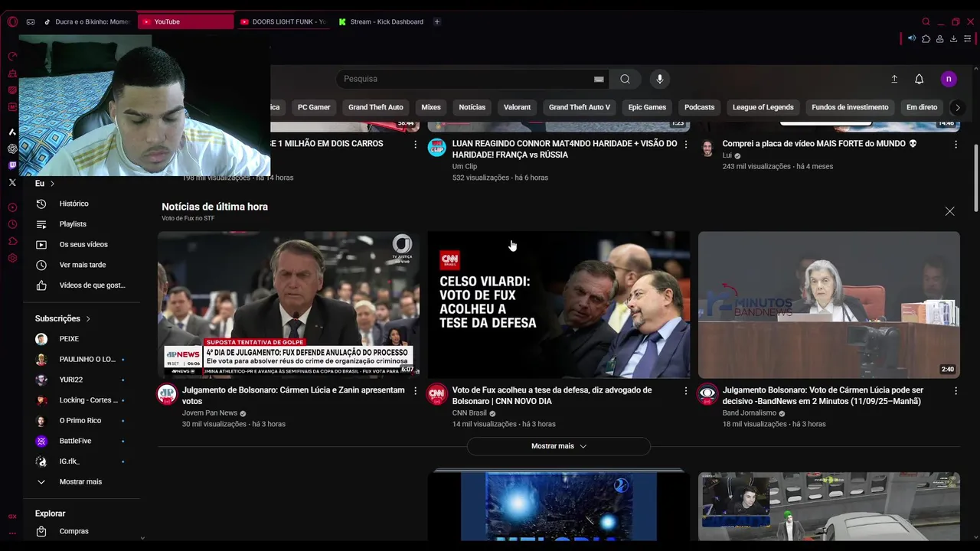Open ChatGPT in Opera sidebar
Viewport: 980px width, 551px height.
(12, 148)
